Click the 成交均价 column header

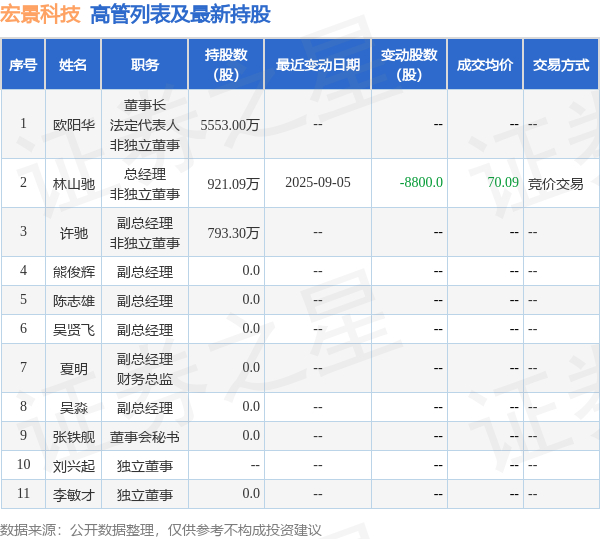click(x=485, y=65)
